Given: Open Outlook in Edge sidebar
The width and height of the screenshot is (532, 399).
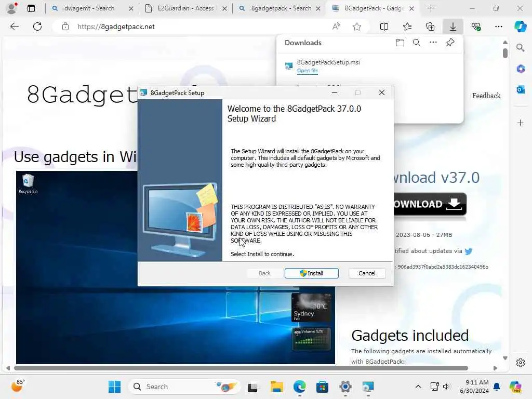Looking at the screenshot, I should click(x=521, y=89).
